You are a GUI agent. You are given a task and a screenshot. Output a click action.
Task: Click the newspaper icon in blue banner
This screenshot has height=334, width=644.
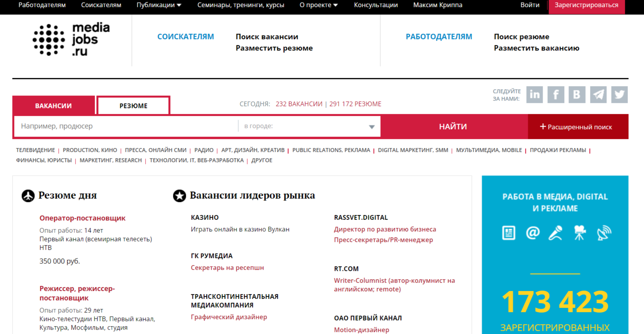pos(509,233)
